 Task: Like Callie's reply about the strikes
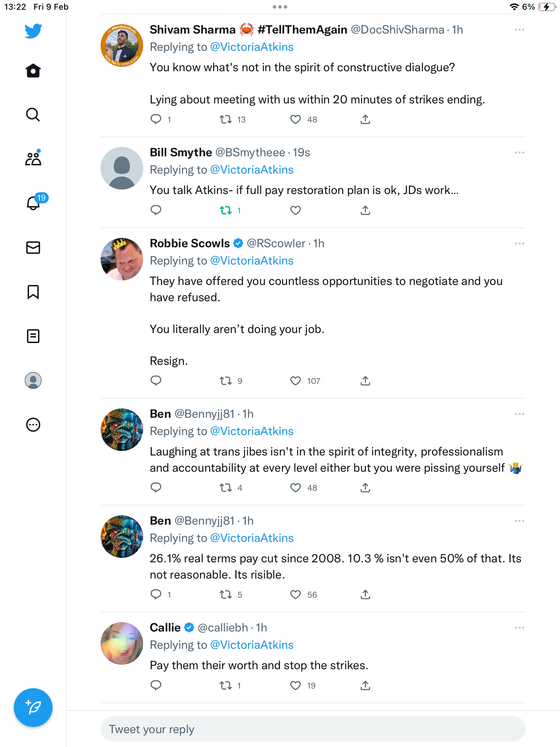(296, 685)
